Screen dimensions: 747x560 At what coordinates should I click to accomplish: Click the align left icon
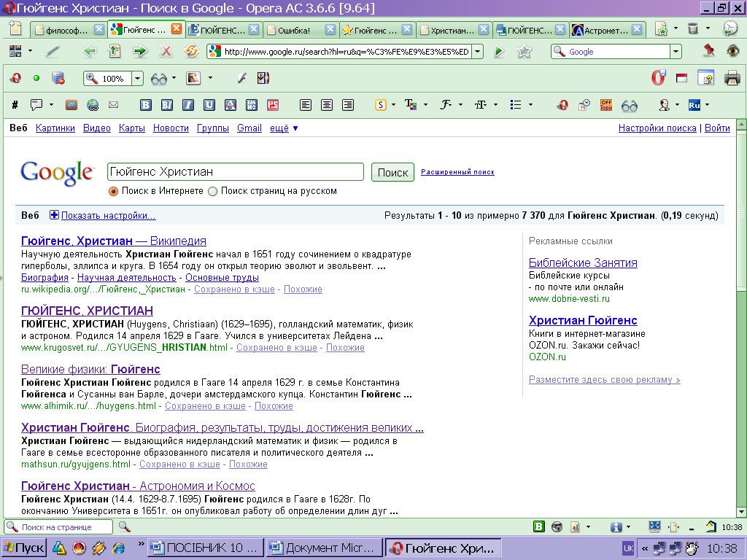(306, 105)
